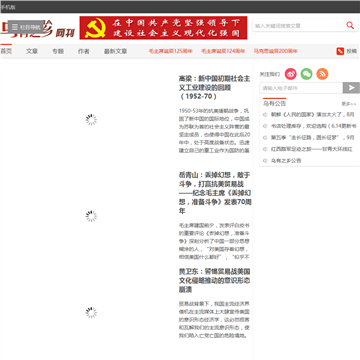The height and width of the screenshot is (360, 360).
Task: Open notice 乌有之乡公告
Action: 286,160
